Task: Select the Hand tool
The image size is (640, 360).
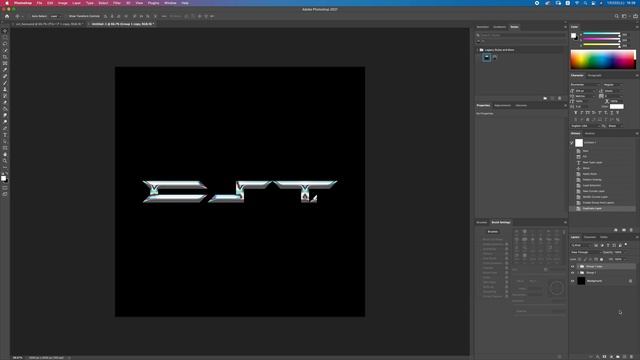Action: (5, 154)
